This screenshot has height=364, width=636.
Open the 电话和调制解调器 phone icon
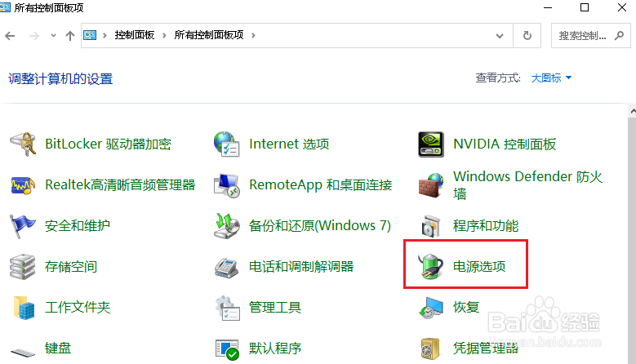227,267
